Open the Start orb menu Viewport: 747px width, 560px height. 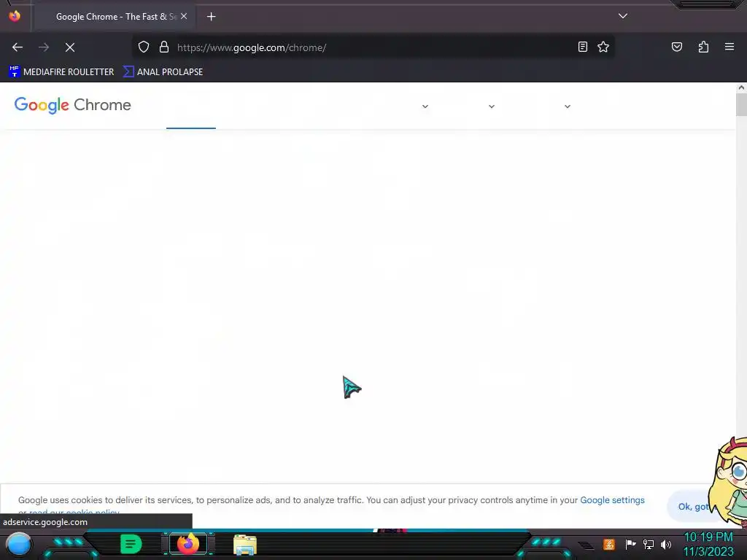click(x=18, y=545)
